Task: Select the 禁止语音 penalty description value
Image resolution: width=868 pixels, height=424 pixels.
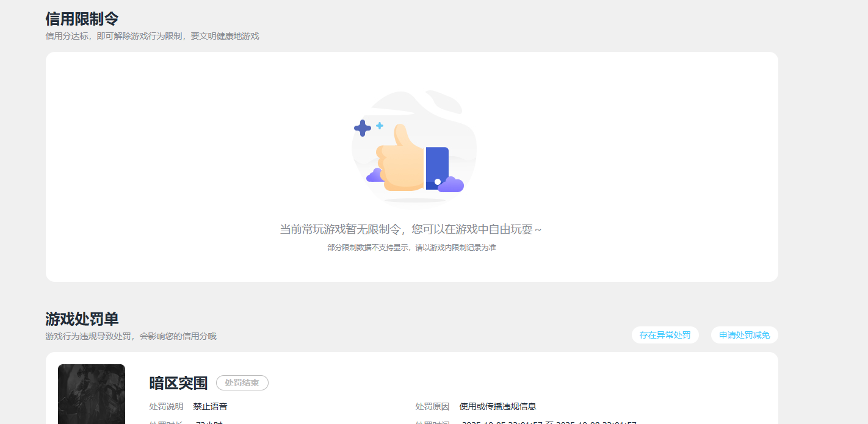Action: point(210,406)
